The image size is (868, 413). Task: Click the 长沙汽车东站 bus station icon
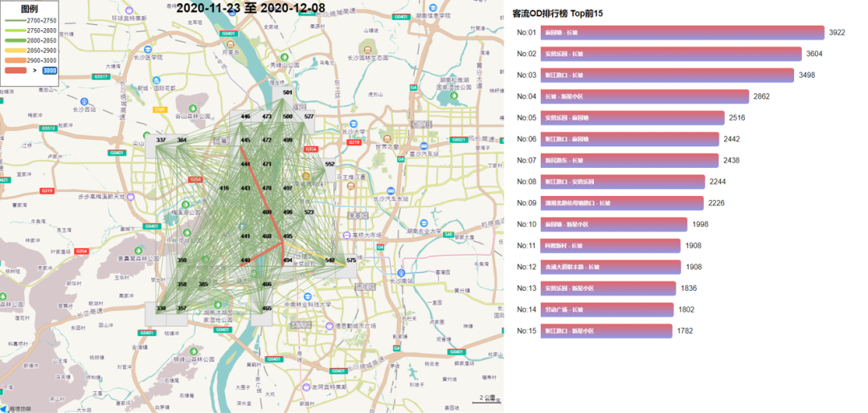[391, 190]
